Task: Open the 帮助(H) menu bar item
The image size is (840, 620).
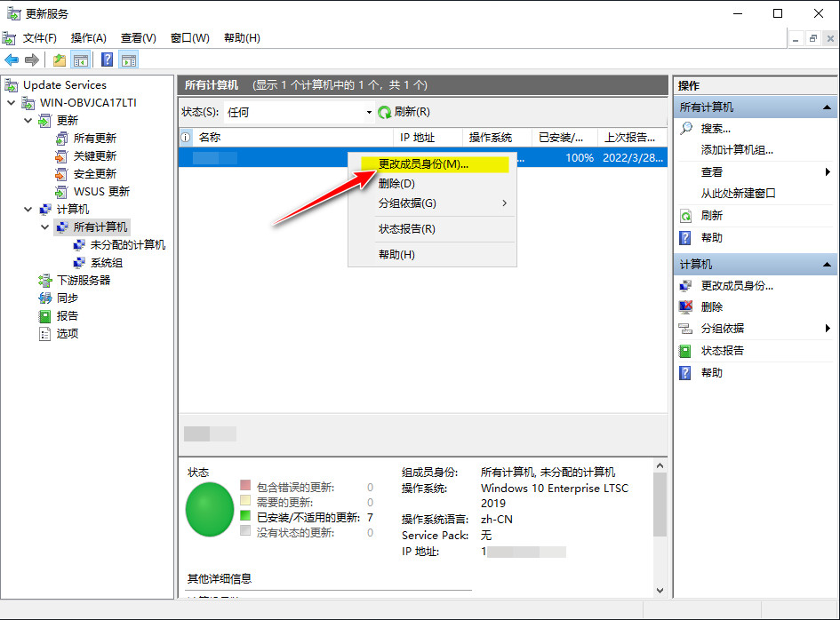Action: (242, 38)
